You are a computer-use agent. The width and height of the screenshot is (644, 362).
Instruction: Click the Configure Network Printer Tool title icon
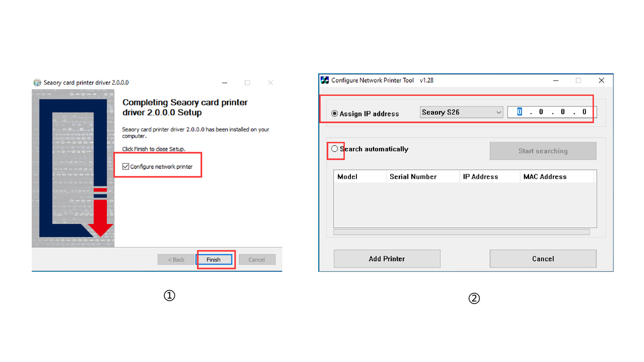click(x=325, y=80)
